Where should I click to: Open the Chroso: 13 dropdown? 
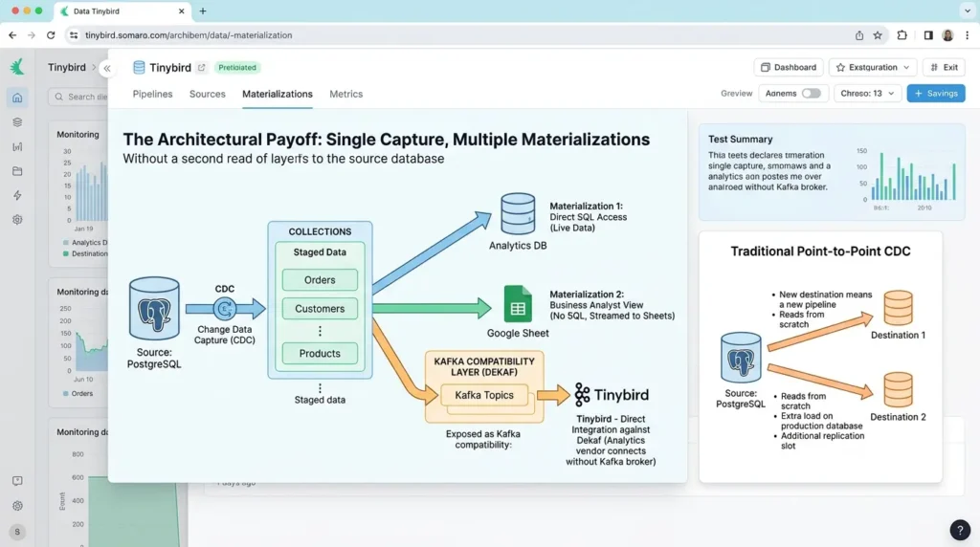coord(867,93)
